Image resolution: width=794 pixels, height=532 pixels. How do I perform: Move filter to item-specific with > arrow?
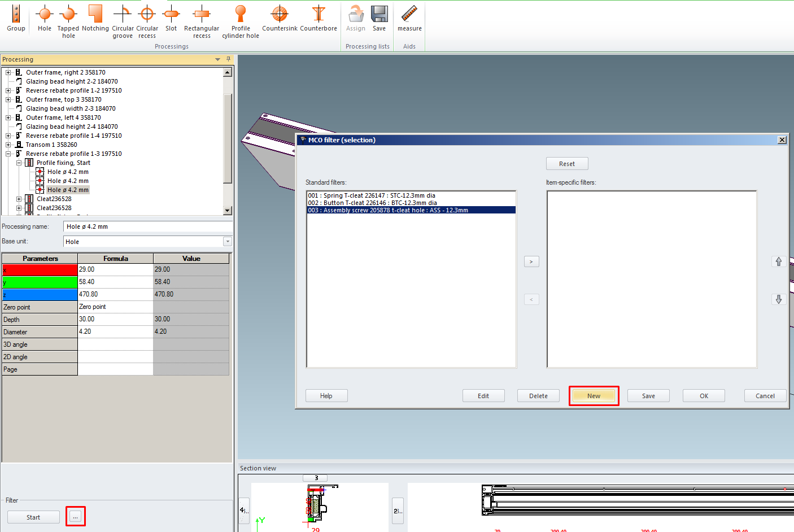[531, 261]
